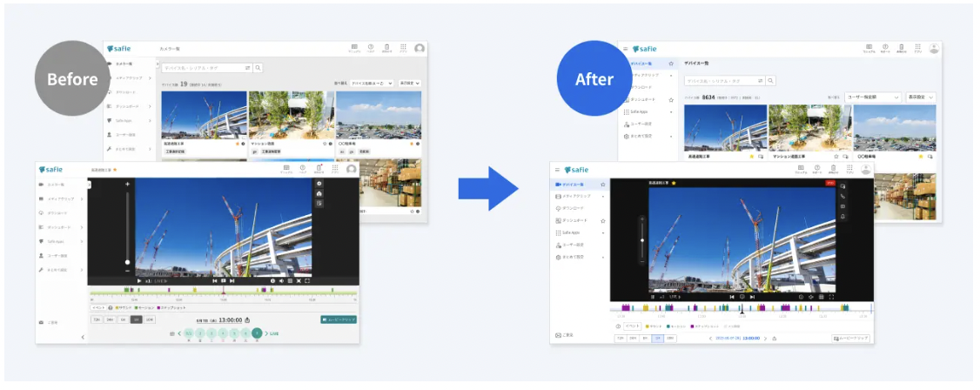Screen dimensions: 980x390
Task: Click hamburger menu icon in After device list
Action: point(626,48)
